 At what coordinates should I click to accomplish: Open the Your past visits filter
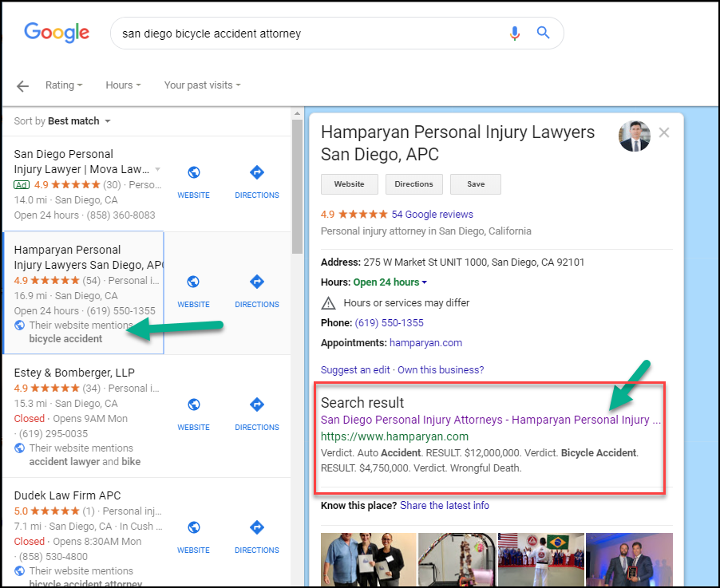203,85
